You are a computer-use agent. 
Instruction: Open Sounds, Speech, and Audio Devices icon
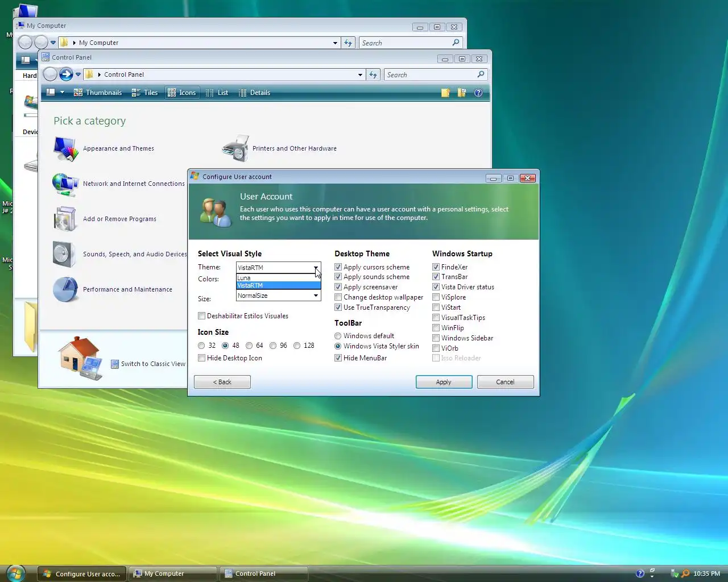64,255
